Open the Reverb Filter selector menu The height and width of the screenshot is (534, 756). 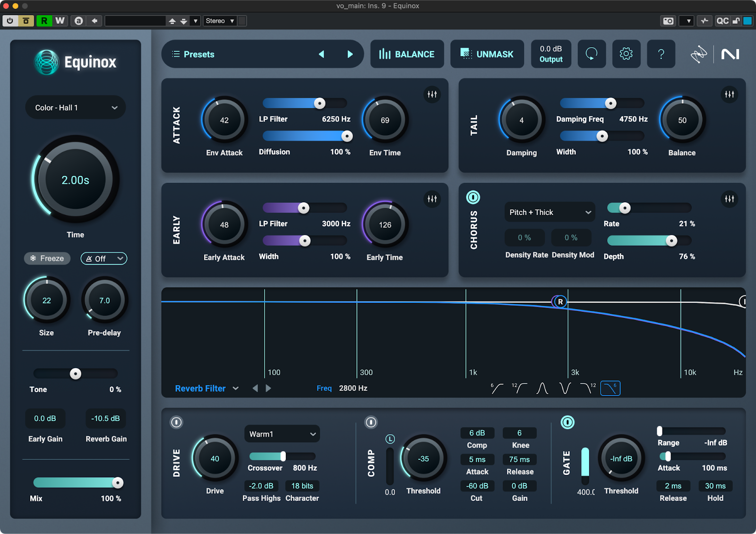[x=206, y=388]
